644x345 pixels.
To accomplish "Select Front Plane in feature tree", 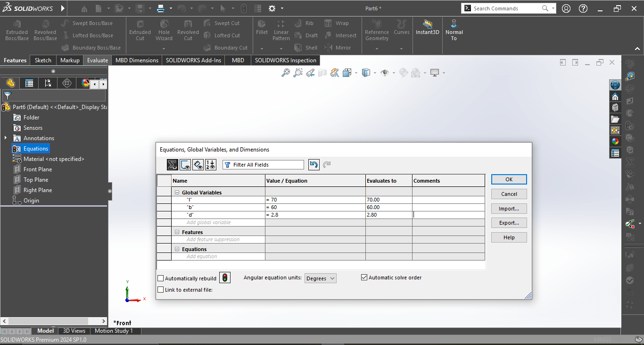I will (x=38, y=169).
